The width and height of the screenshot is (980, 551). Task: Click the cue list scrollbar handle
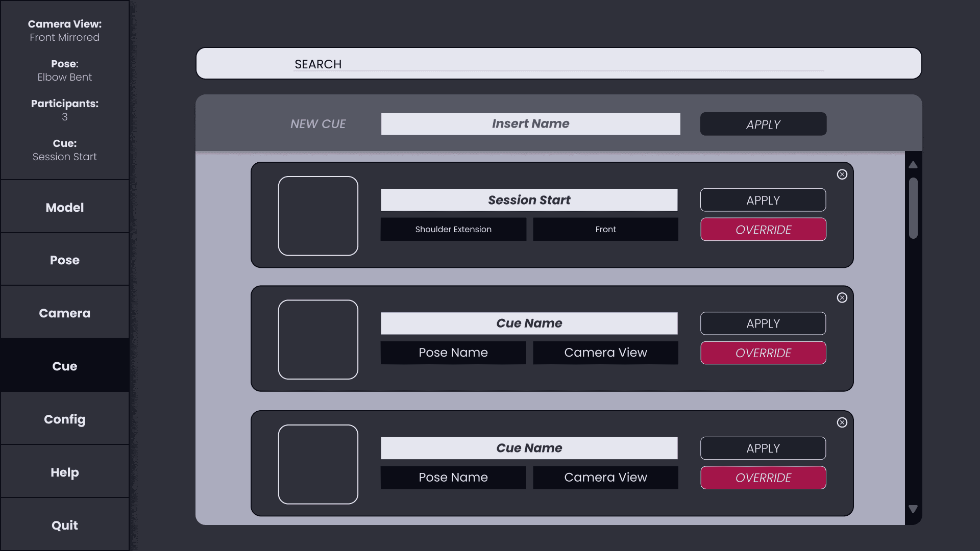[913, 208]
